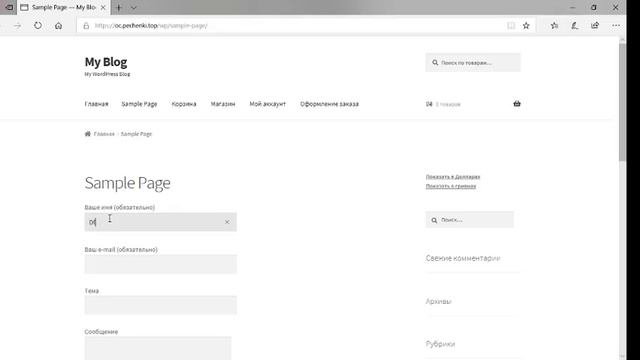Click first sidebar currency link
This screenshot has width=640, height=360.
453,177
